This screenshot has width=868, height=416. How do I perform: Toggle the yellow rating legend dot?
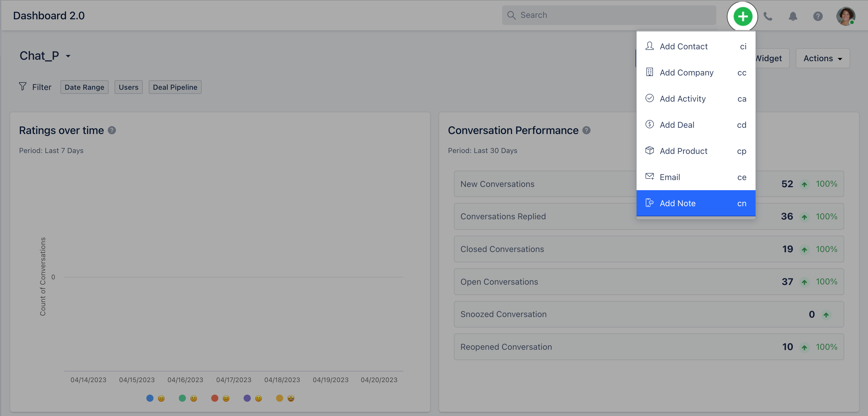[279, 398]
